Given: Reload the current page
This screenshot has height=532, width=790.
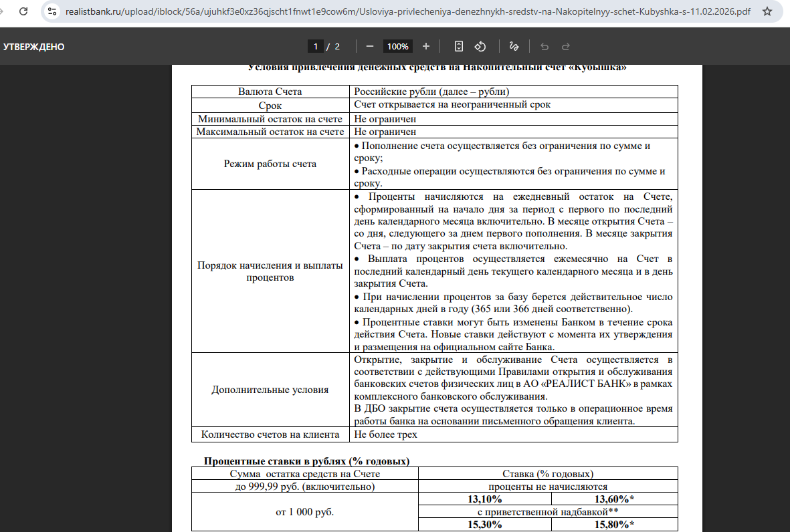Looking at the screenshot, I should click(24, 12).
